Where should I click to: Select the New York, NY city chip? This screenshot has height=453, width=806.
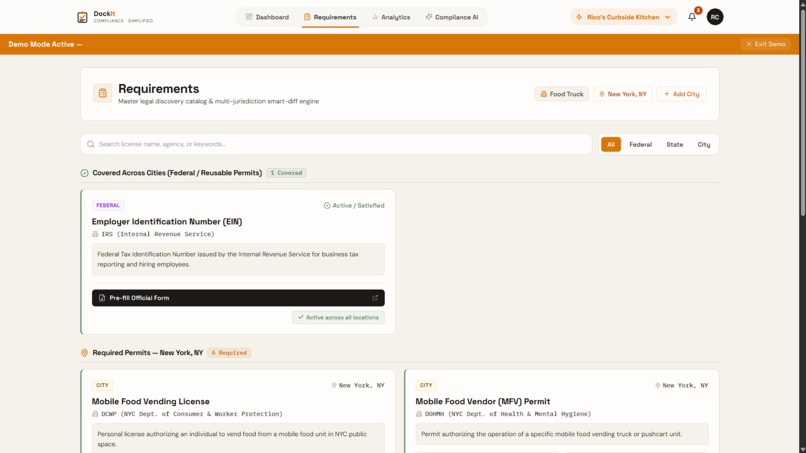622,94
